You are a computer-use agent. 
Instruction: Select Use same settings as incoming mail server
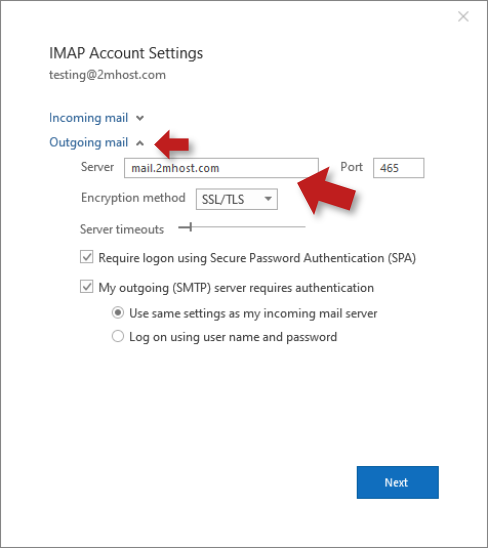[118, 313]
